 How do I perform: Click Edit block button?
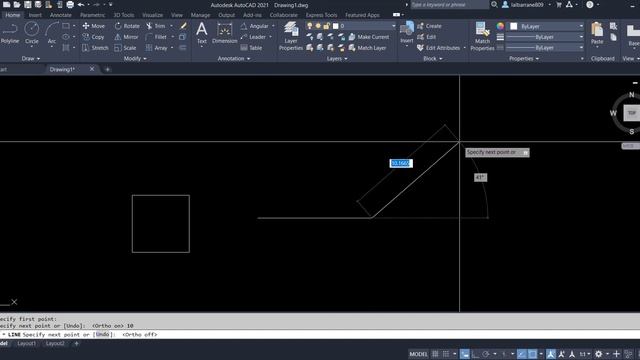427,37
